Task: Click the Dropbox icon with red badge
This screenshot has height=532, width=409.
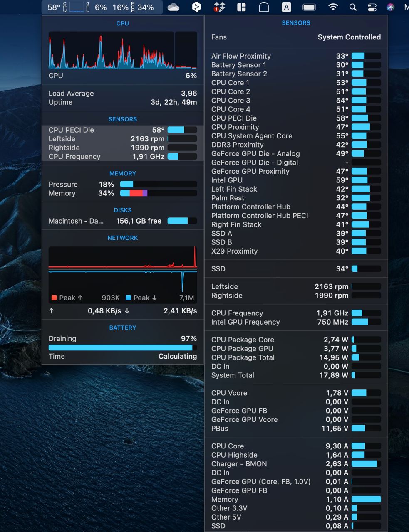Action: point(219,7)
